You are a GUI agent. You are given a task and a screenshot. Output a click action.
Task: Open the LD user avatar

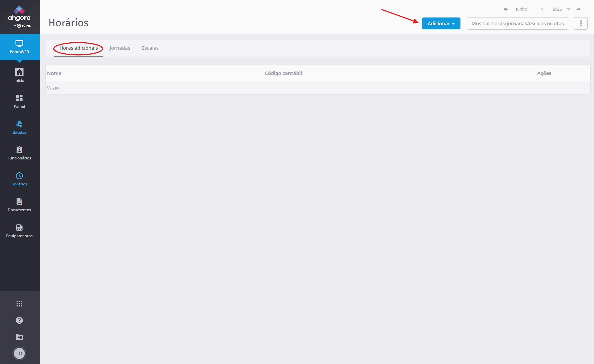(19, 353)
